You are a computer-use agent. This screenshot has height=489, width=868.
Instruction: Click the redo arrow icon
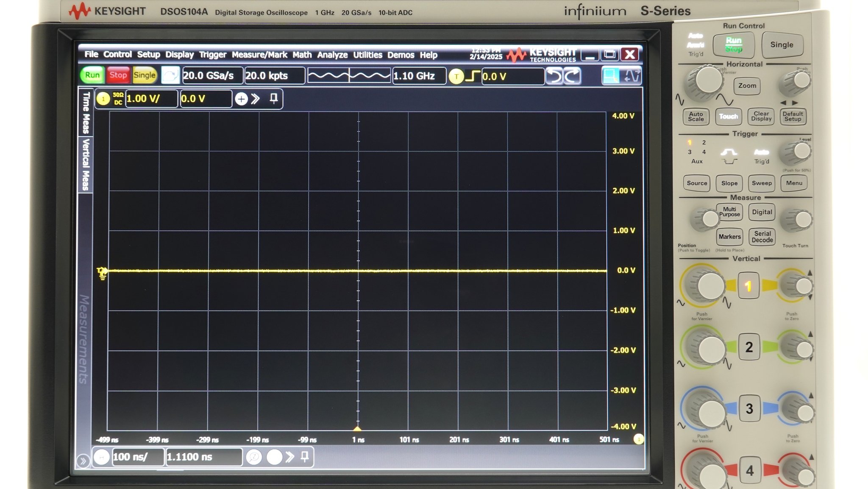tap(572, 76)
